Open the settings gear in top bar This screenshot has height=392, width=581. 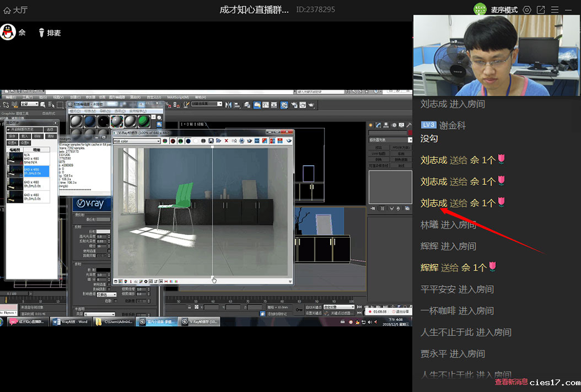(527, 10)
